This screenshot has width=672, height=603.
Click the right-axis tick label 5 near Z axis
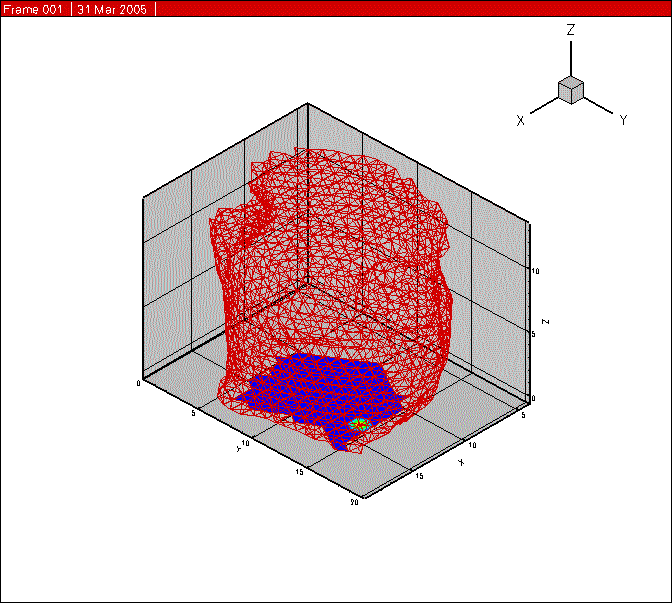[x=524, y=413]
